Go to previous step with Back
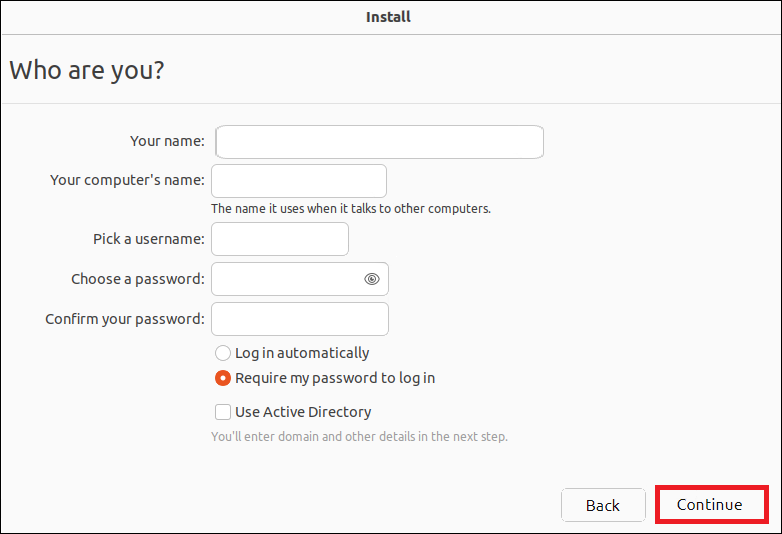 click(x=602, y=505)
